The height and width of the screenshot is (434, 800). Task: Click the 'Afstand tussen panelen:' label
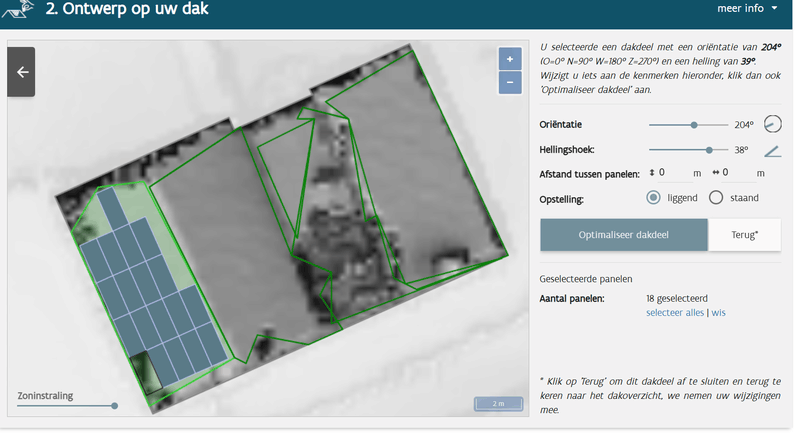click(x=589, y=174)
